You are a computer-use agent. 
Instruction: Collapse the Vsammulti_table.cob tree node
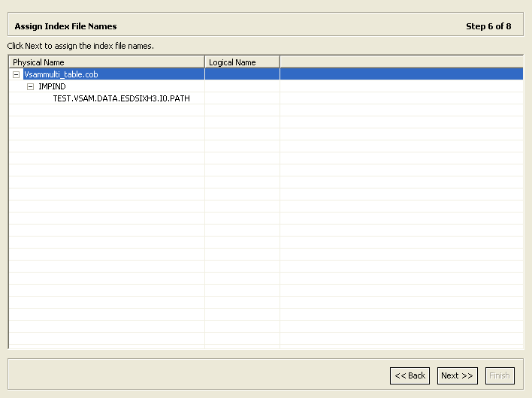point(16,74)
